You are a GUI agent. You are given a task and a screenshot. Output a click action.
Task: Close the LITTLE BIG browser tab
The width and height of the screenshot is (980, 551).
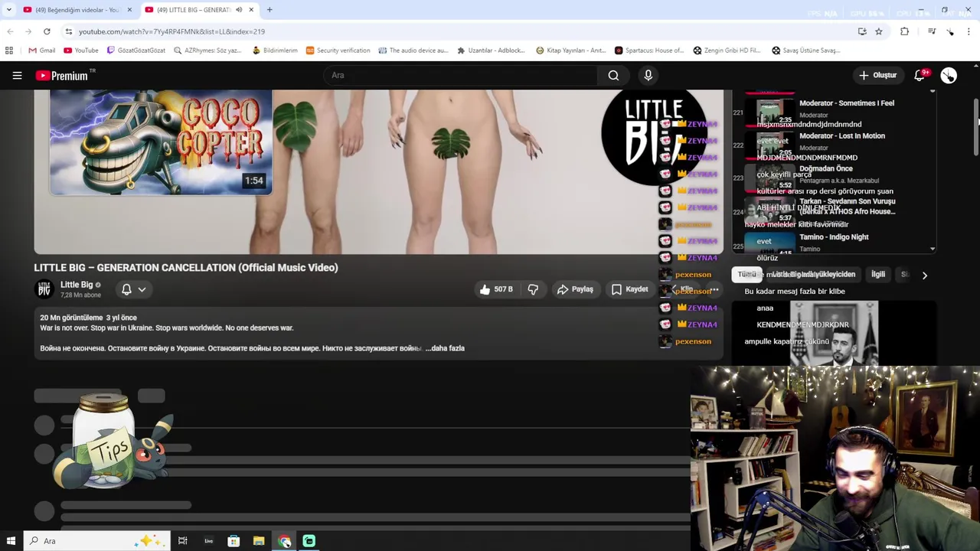(251, 10)
